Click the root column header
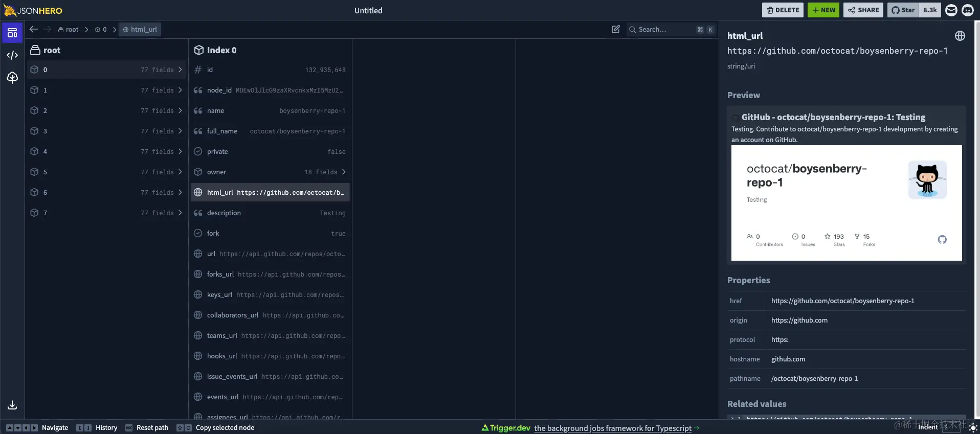The width and height of the screenshot is (980, 434). click(46, 50)
